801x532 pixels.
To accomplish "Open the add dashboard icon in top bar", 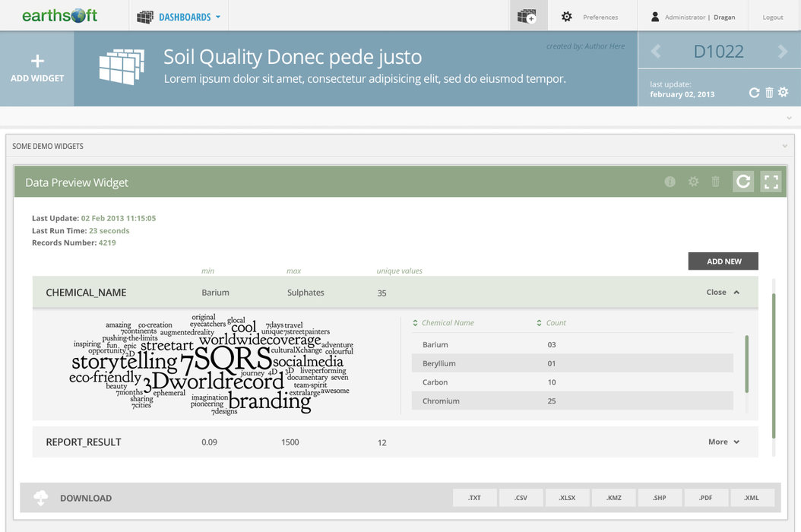I will point(527,16).
